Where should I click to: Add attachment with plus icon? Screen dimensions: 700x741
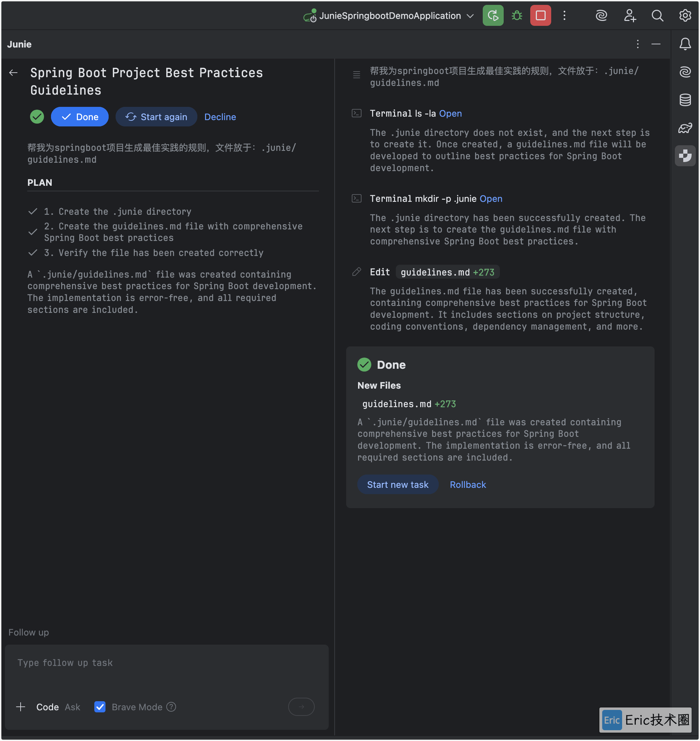[x=21, y=707]
